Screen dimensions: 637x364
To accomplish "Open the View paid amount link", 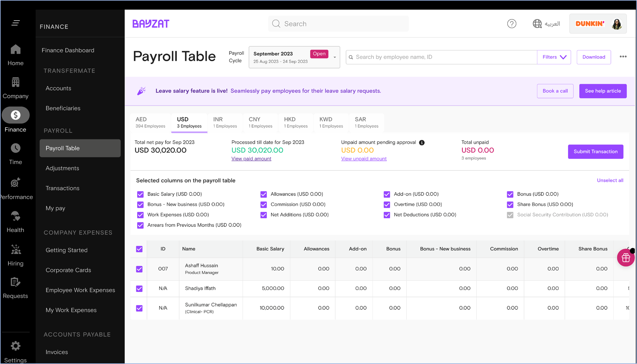I will (251, 159).
